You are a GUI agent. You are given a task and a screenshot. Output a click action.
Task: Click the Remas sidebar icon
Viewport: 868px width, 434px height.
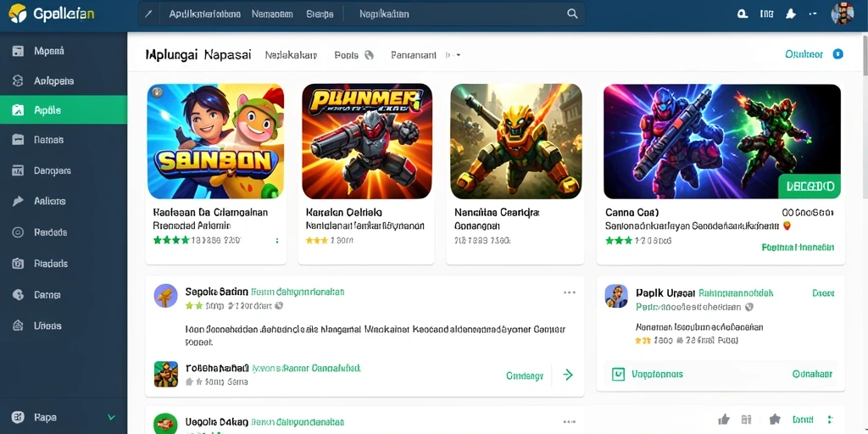click(x=18, y=140)
